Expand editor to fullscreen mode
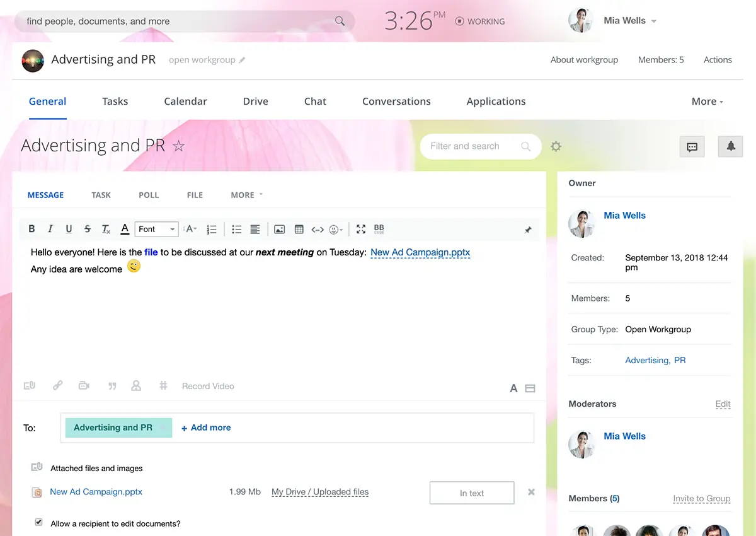This screenshot has width=756, height=536. [x=361, y=230]
